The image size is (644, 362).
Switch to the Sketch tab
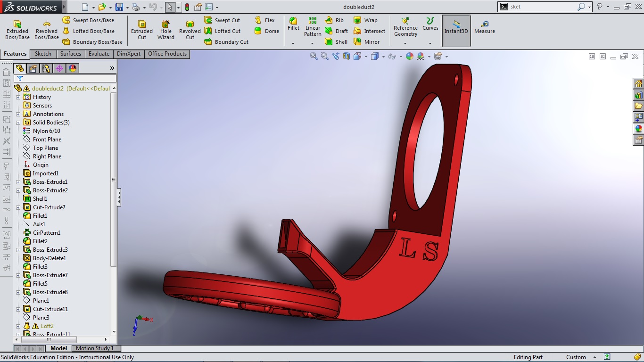(43, 54)
